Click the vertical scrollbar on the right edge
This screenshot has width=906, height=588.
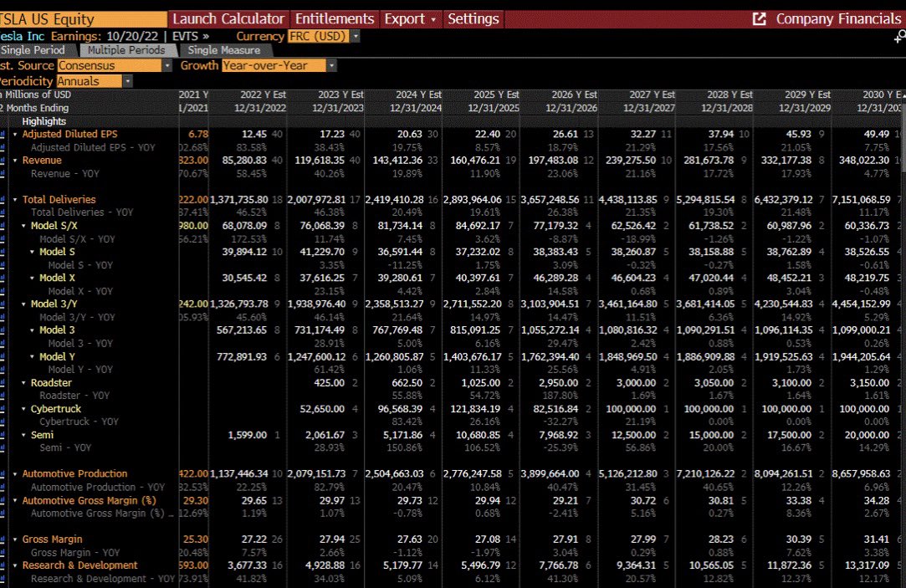[x=903, y=139]
